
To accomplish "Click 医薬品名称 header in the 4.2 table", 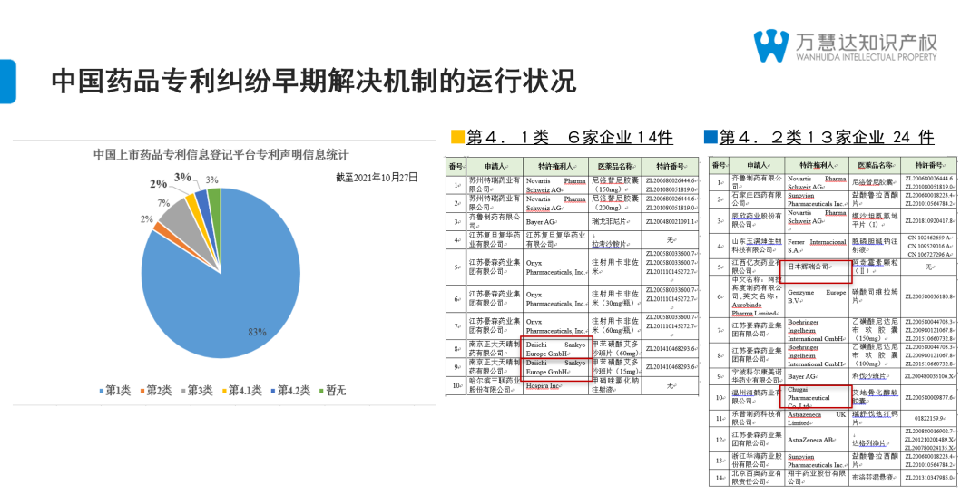I will tap(876, 165).
